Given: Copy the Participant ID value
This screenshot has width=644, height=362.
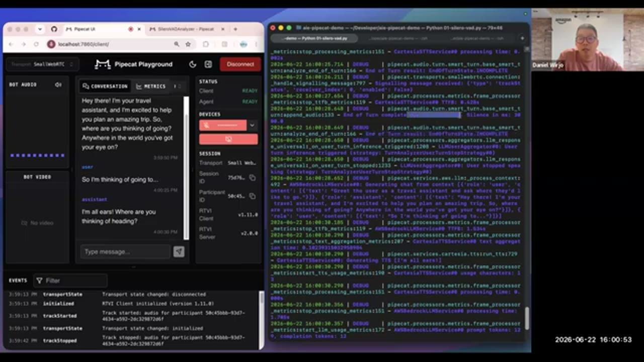Looking at the screenshot, I should pyautogui.click(x=252, y=196).
